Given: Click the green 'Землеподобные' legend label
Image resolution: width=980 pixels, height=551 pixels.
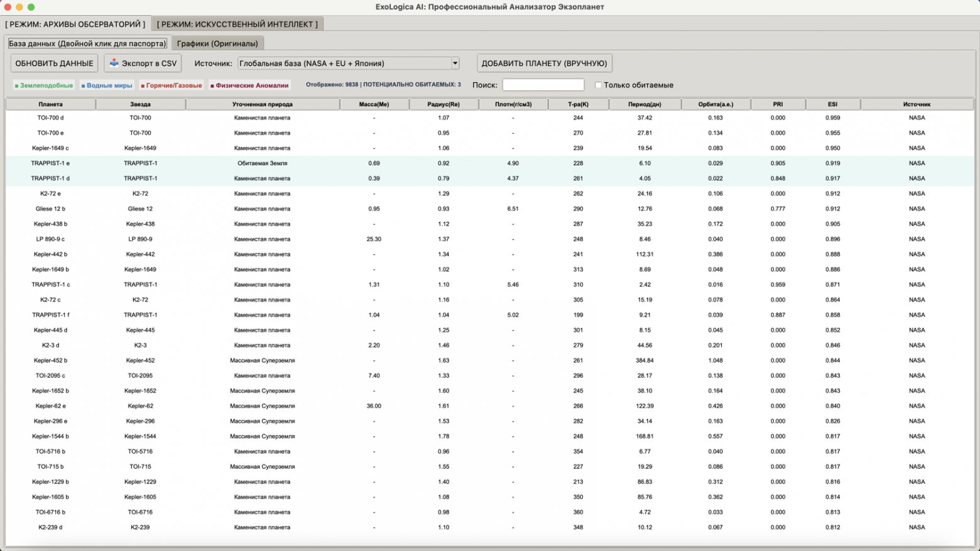Looking at the screenshot, I should (x=44, y=85).
